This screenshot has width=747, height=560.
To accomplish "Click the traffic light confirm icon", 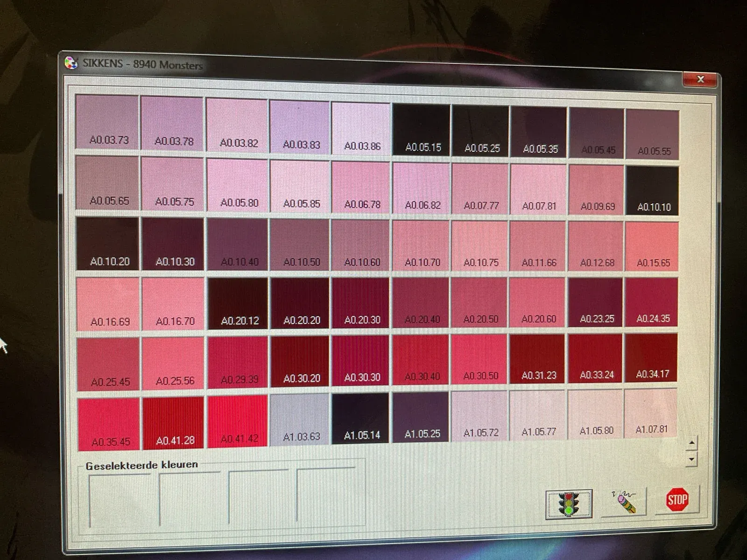I will click(569, 504).
